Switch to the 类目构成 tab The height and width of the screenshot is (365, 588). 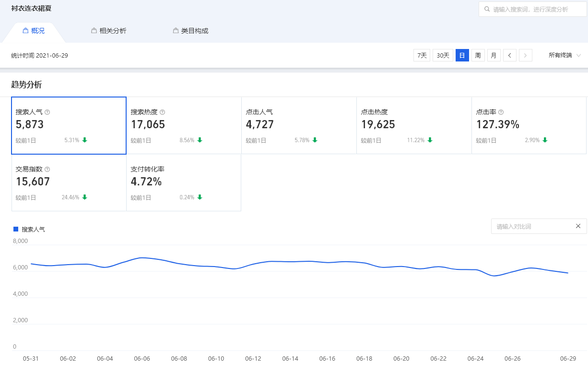click(x=191, y=31)
